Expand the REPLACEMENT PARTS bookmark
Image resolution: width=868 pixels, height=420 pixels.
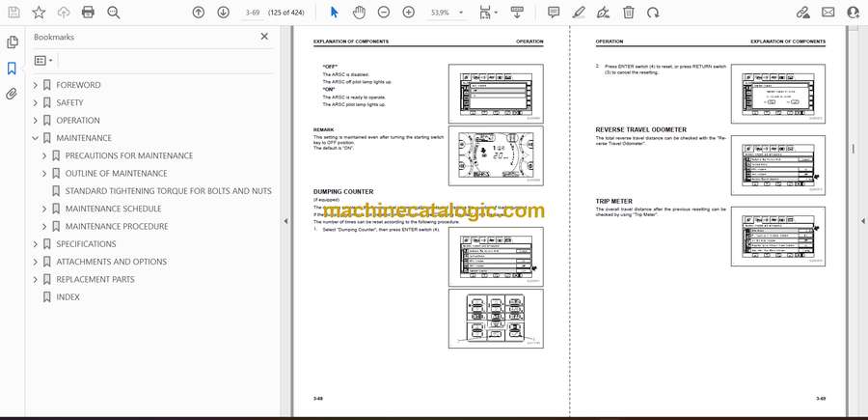pos(36,280)
